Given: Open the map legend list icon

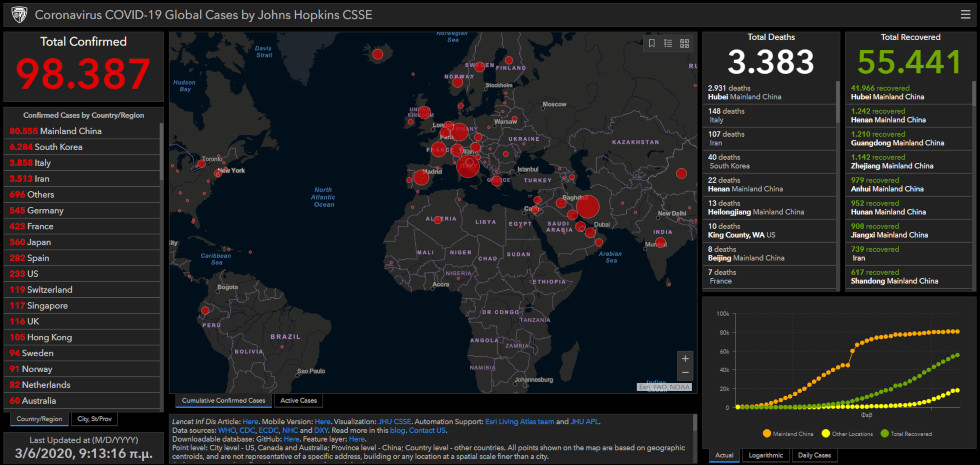Looking at the screenshot, I should click(668, 43).
